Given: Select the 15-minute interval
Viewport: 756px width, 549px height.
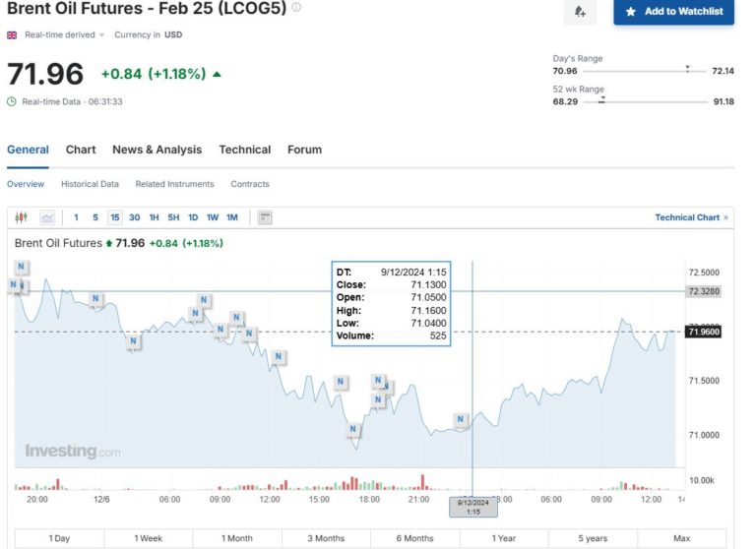Looking at the screenshot, I should (x=115, y=217).
